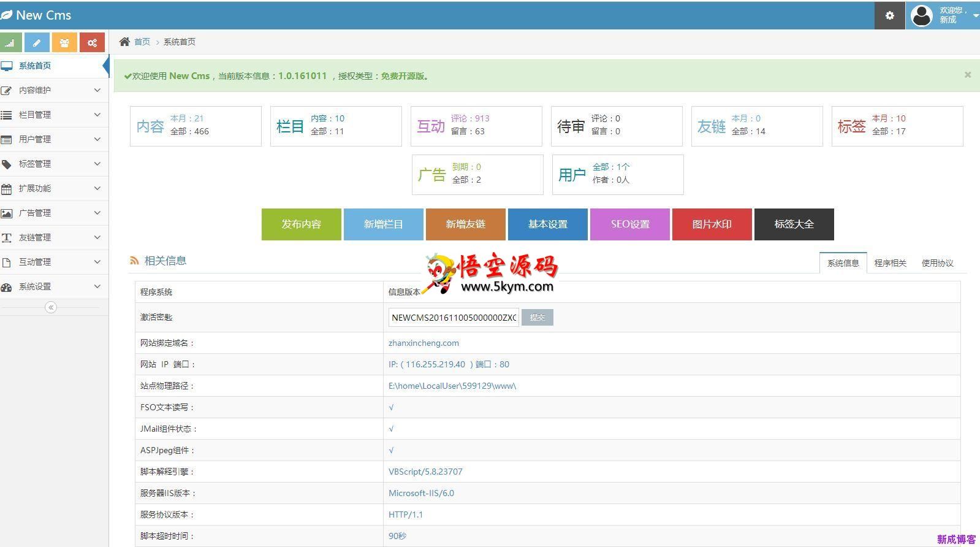The image size is (980, 547).
Task: Open the user account dropdown arrow
Action: click(975, 15)
